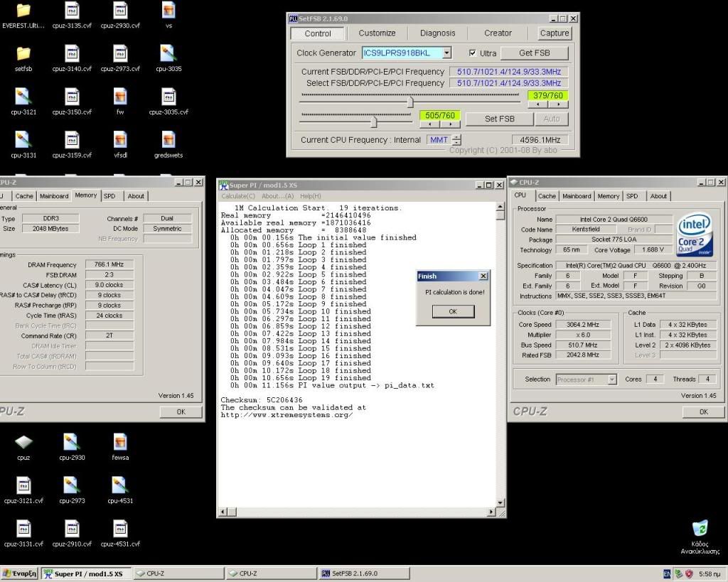Viewport: 728px width, 582px height.
Task: Select the cpu-3035 image icon
Action: pyautogui.click(x=168, y=53)
